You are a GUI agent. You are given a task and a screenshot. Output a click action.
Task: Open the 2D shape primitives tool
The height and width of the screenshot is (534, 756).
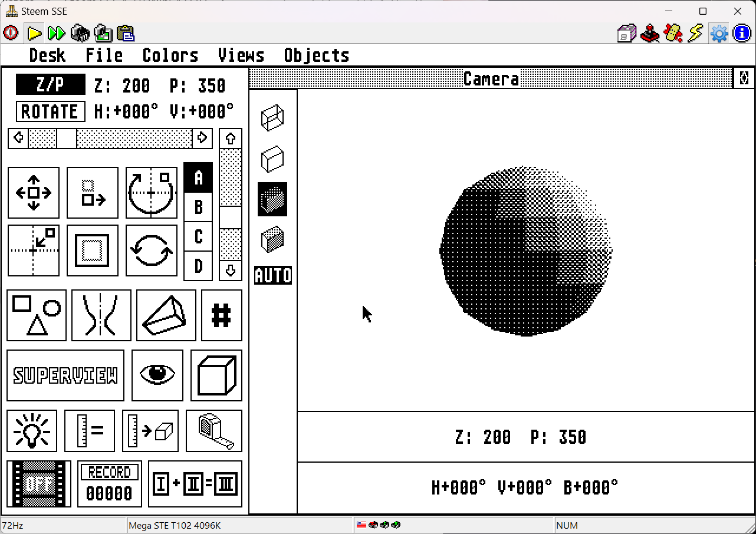(37, 315)
